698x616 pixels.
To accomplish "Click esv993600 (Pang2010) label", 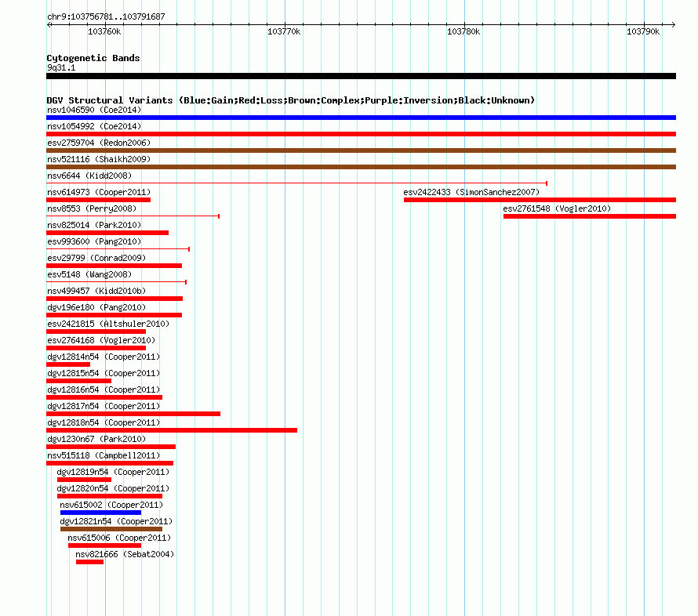I will tap(94, 241).
